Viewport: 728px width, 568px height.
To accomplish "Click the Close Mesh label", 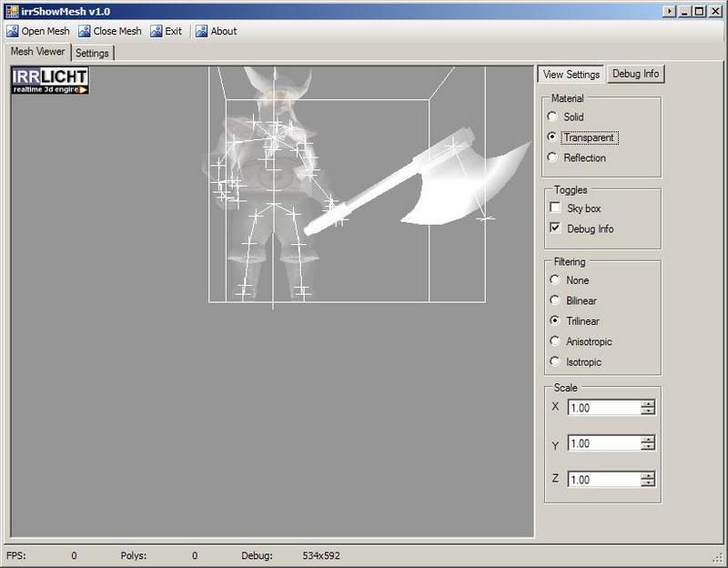I will tap(117, 31).
